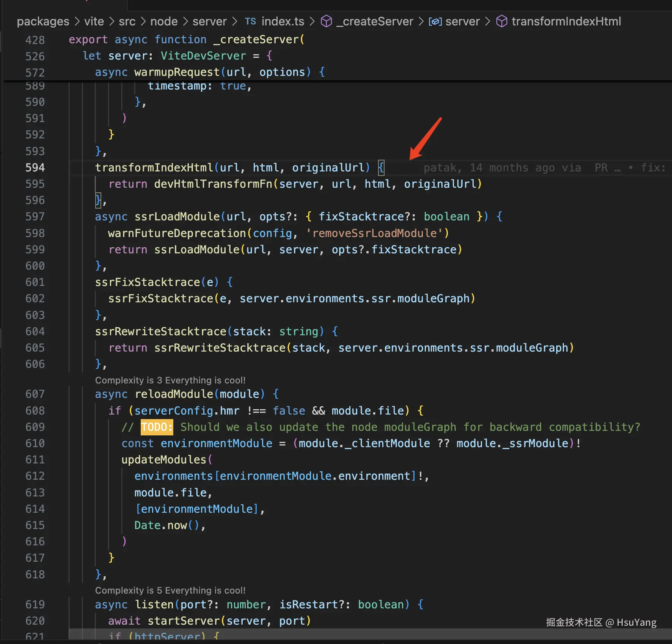The height and width of the screenshot is (644, 672).
Task: Click module._clientModule on line 610
Action: click(364, 443)
